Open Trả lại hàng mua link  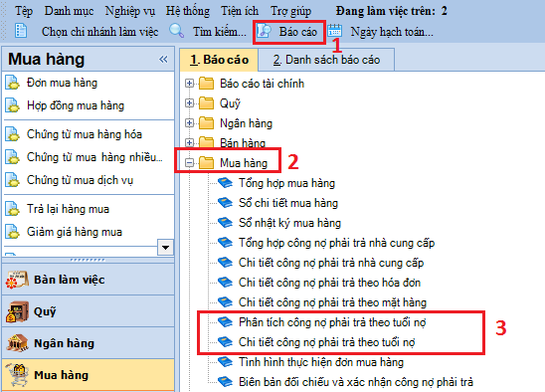coord(68,209)
